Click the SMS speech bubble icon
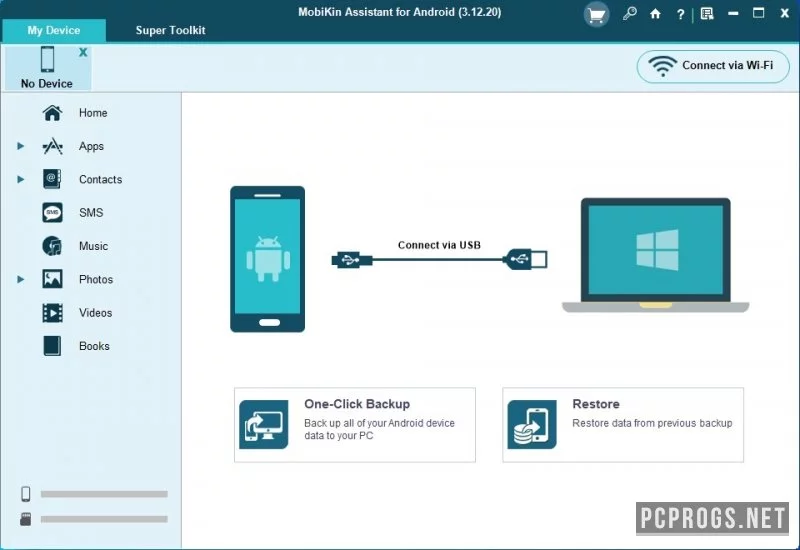800x550 pixels. [x=53, y=213]
